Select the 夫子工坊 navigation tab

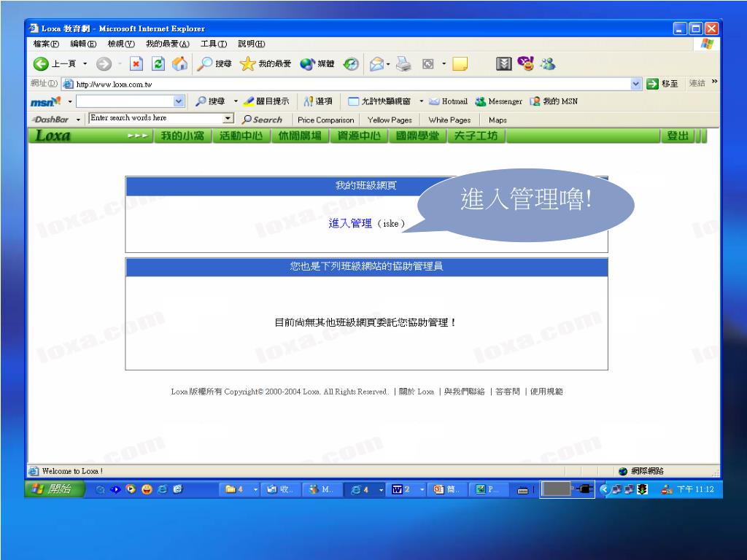476,136
